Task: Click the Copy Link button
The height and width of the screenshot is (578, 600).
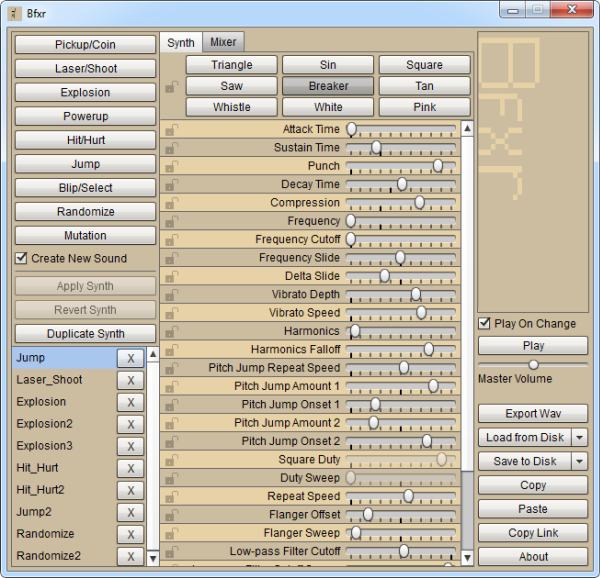Action: pyautogui.click(x=533, y=533)
